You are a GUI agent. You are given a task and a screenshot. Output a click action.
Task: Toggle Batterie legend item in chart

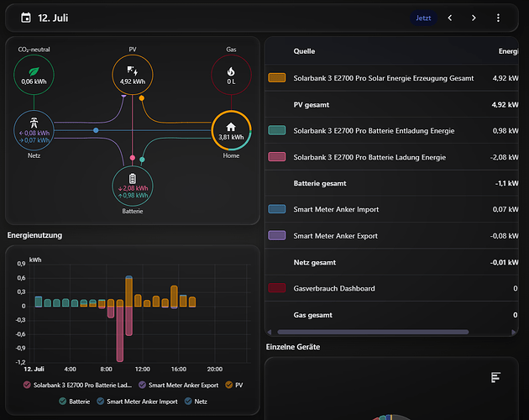click(75, 402)
